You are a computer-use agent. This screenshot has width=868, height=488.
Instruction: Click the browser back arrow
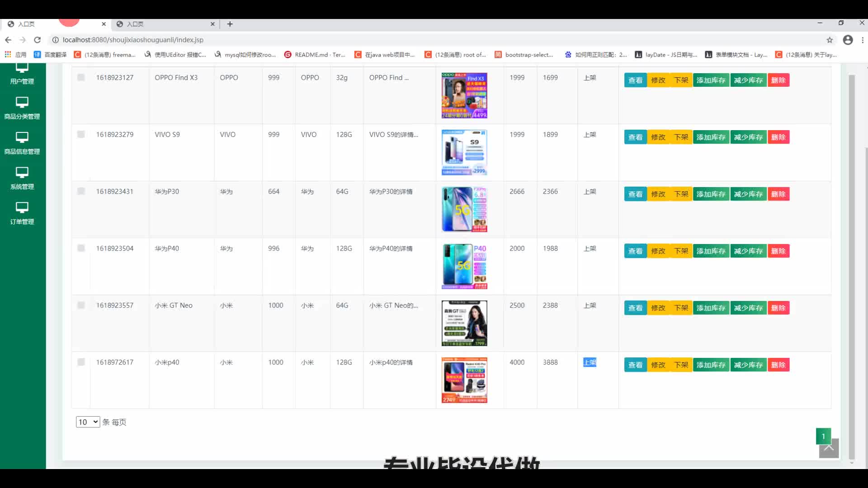(x=8, y=40)
